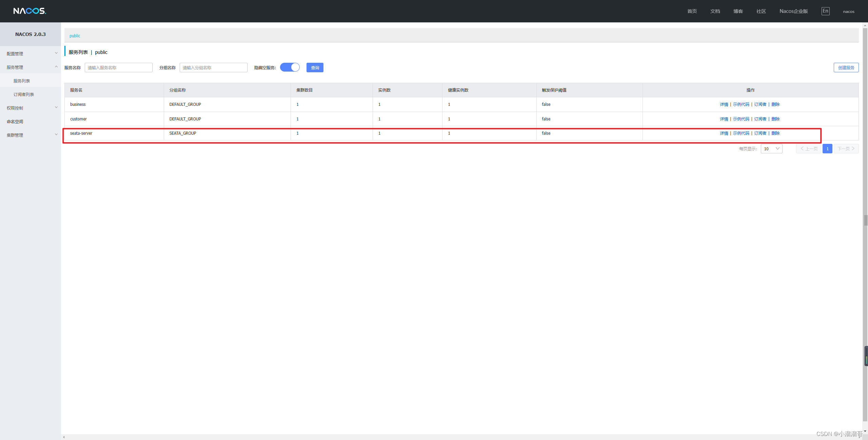The width and height of the screenshot is (868, 440).
Task: Focus the service name input field
Action: tap(119, 68)
